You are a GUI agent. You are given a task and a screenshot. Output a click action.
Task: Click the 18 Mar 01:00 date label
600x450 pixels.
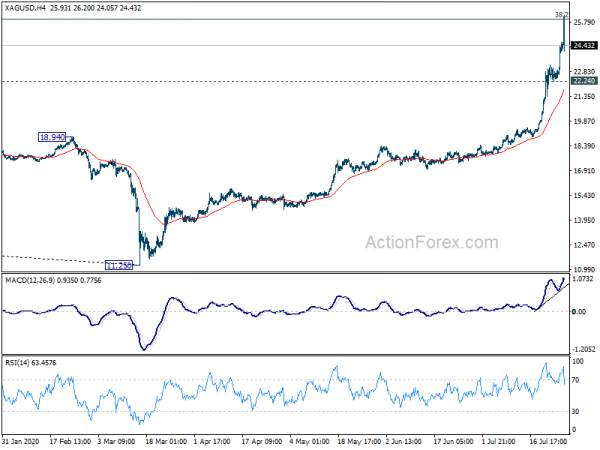[x=166, y=441]
